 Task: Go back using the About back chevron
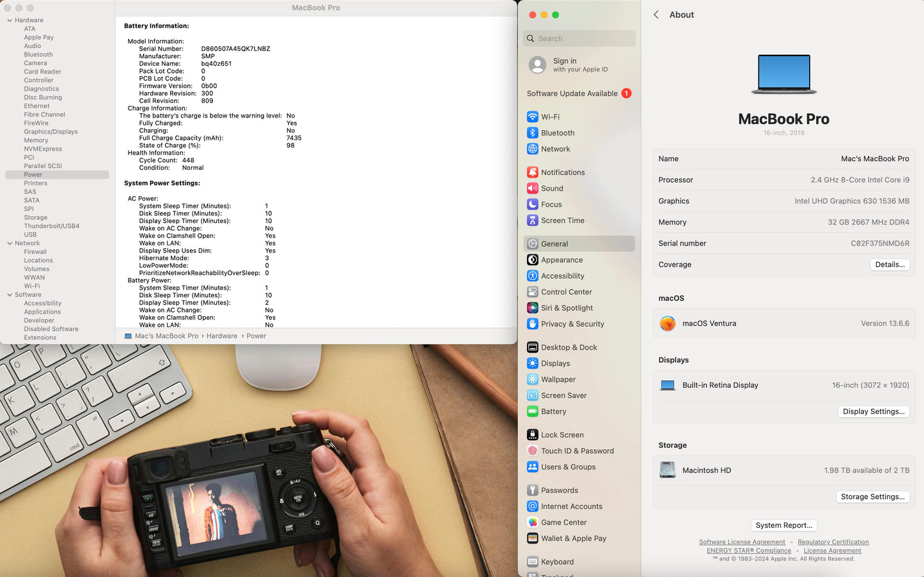tap(656, 15)
